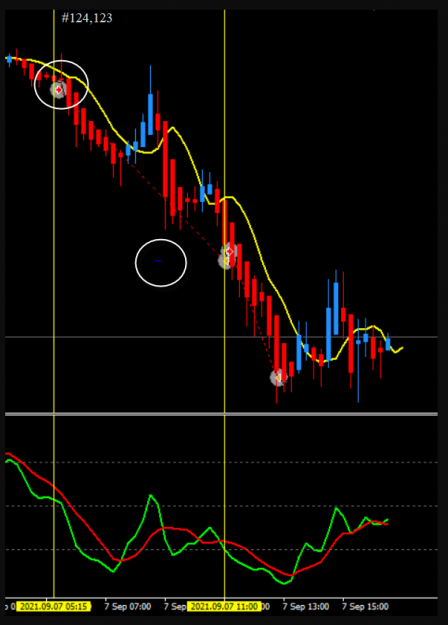Click the highlighted 2021.09.07 11:00 time label

tap(224, 607)
